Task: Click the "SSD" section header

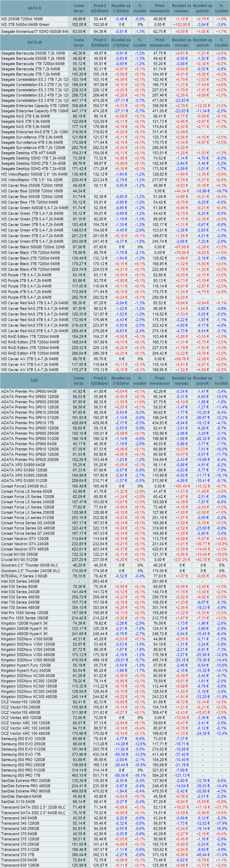Action: pyautogui.click(x=34, y=380)
